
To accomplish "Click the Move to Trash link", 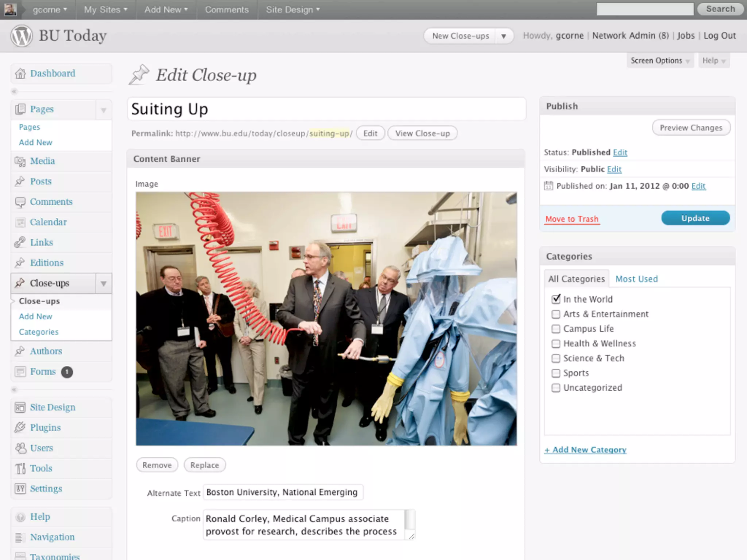I will (572, 219).
